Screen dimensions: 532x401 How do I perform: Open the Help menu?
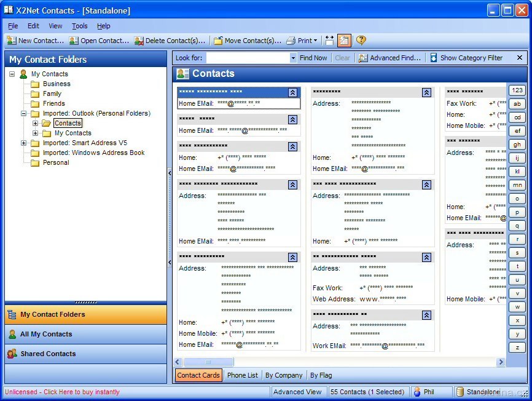(x=103, y=26)
